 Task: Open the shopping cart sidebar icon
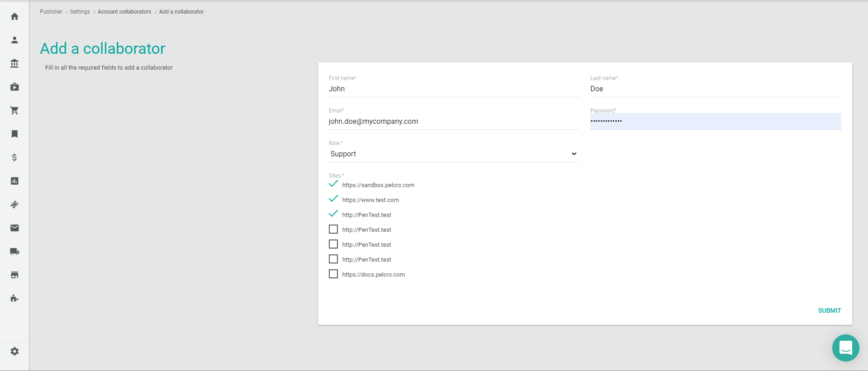[x=14, y=111]
